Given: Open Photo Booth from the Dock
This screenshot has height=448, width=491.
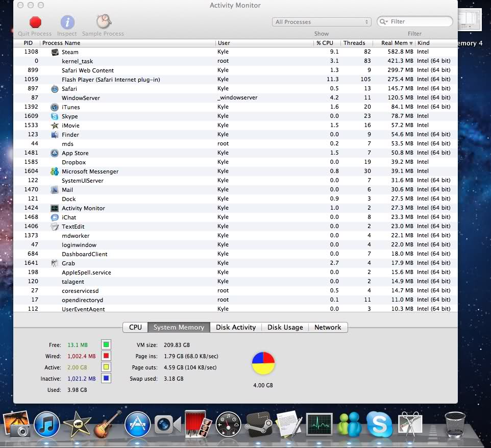Looking at the screenshot, I should (x=198, y=424).
